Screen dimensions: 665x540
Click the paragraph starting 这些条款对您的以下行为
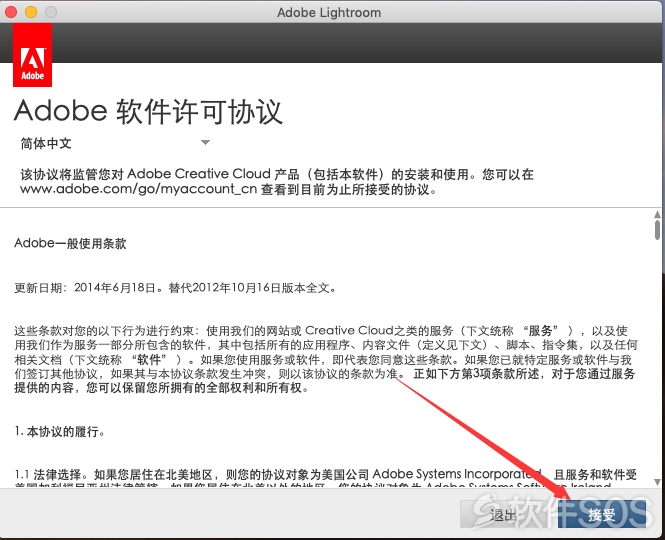[x=326, y=359]
